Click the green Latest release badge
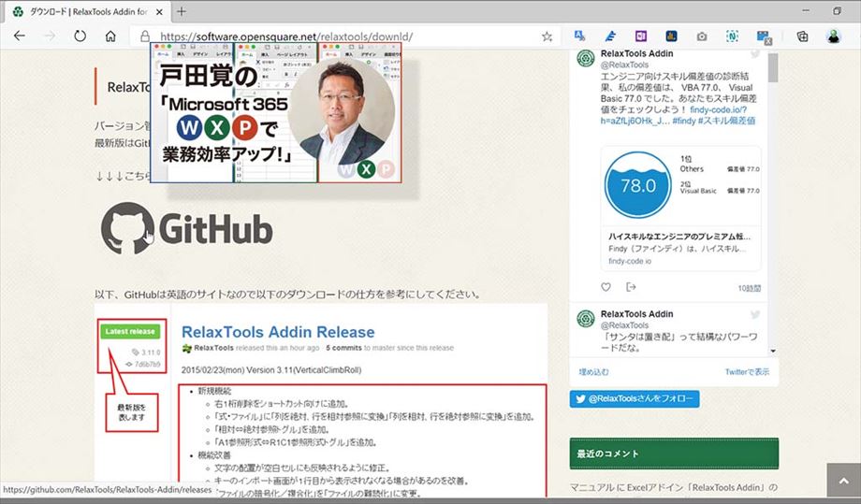This screenshot has height=504, width=861. (x=130, y=331)
